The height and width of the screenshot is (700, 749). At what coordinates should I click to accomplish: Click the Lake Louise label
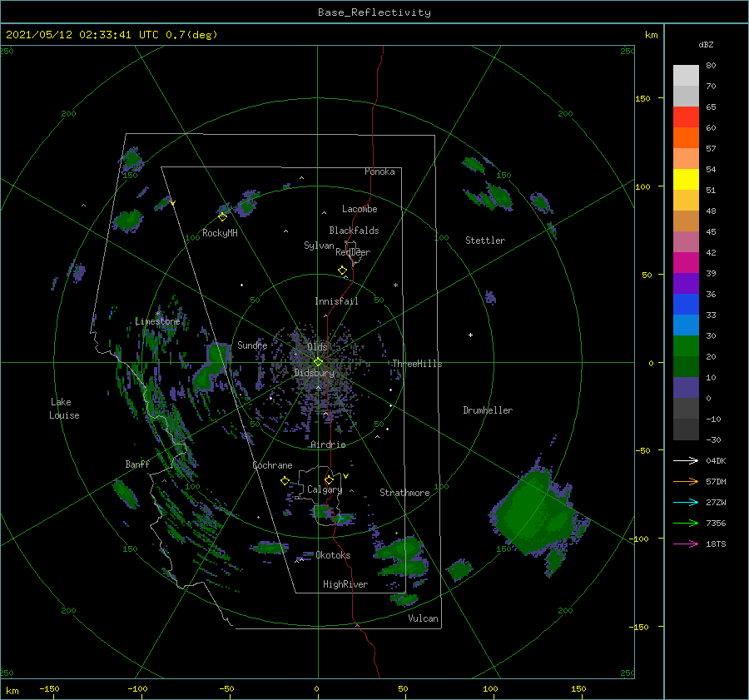click(x=64, y=409)
